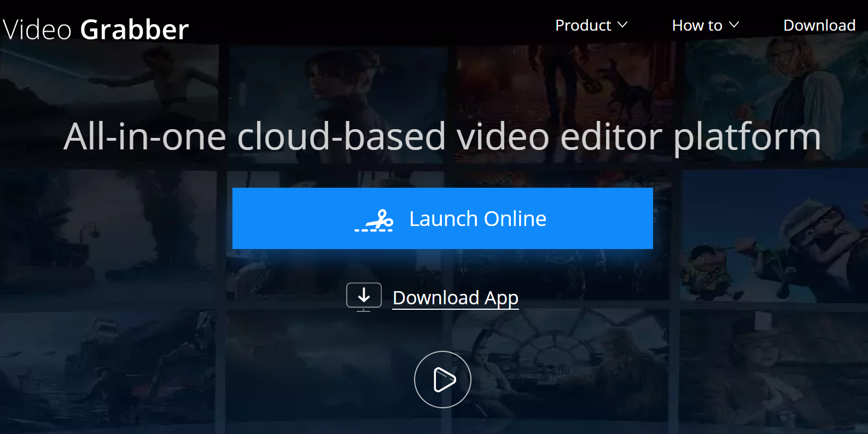Open the How to menu

pos(706,25)
